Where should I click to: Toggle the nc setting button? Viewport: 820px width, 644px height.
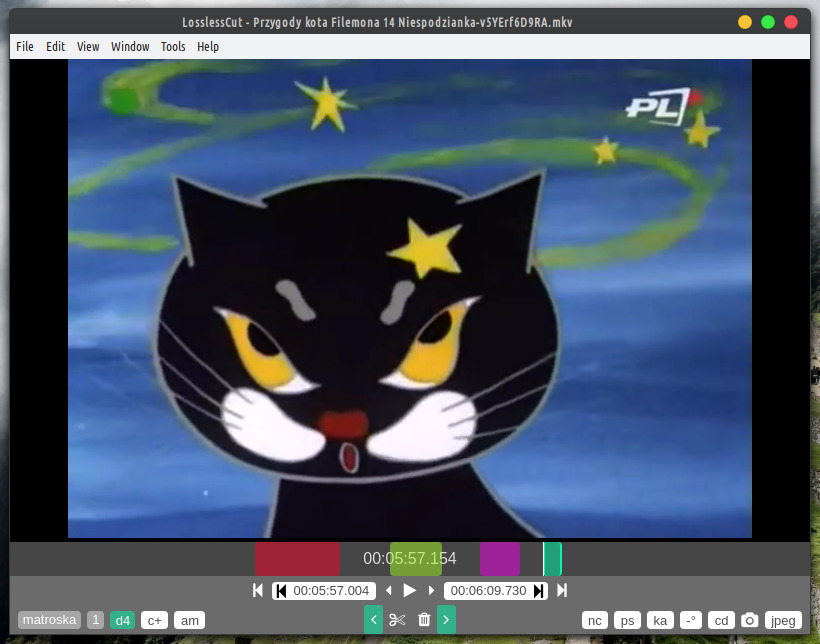595,620
